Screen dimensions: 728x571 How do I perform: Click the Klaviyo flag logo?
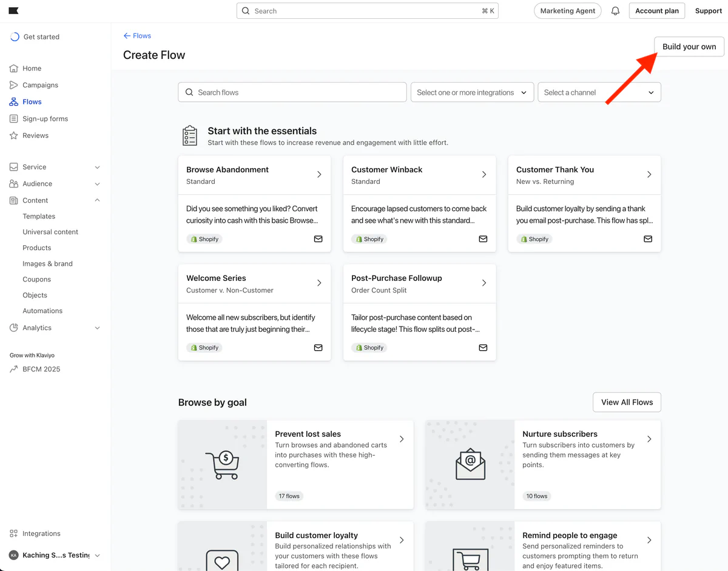pos(13,11)
